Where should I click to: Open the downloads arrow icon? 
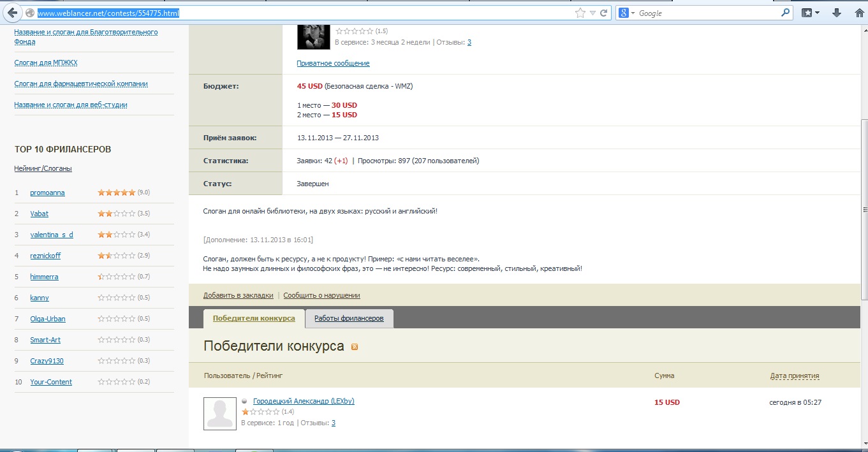coord(837,13)
